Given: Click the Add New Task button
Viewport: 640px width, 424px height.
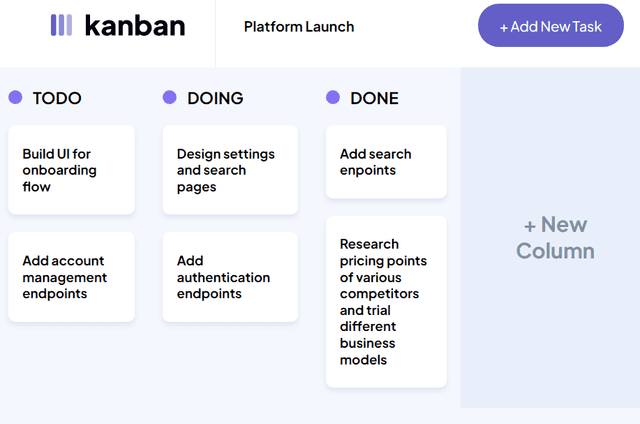Looking at the screenshot, I should point(550,26).
